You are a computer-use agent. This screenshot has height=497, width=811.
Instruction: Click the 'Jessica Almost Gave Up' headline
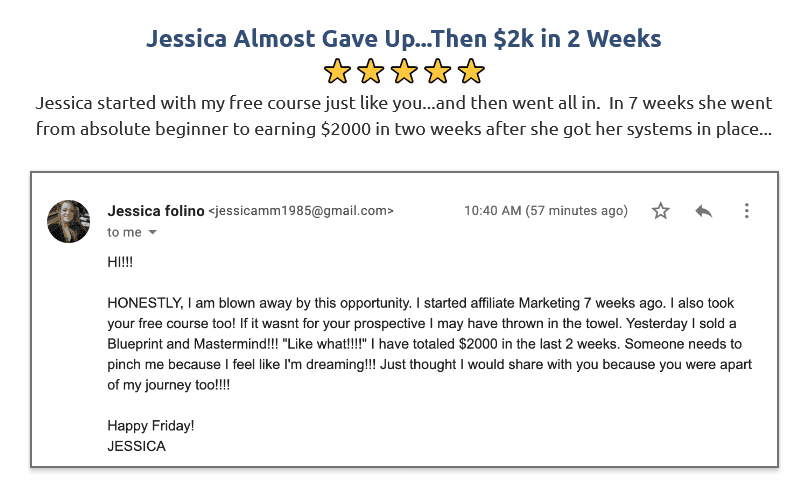tap(403, 38)
